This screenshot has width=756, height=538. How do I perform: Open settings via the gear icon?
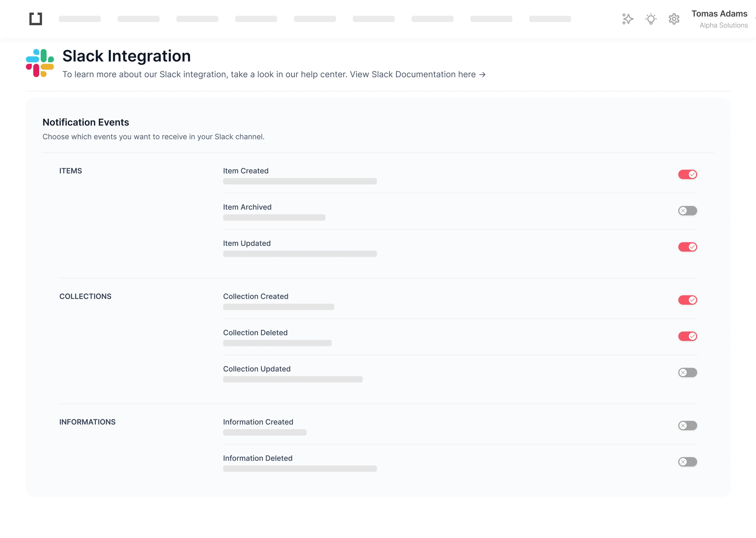point(674,19)
